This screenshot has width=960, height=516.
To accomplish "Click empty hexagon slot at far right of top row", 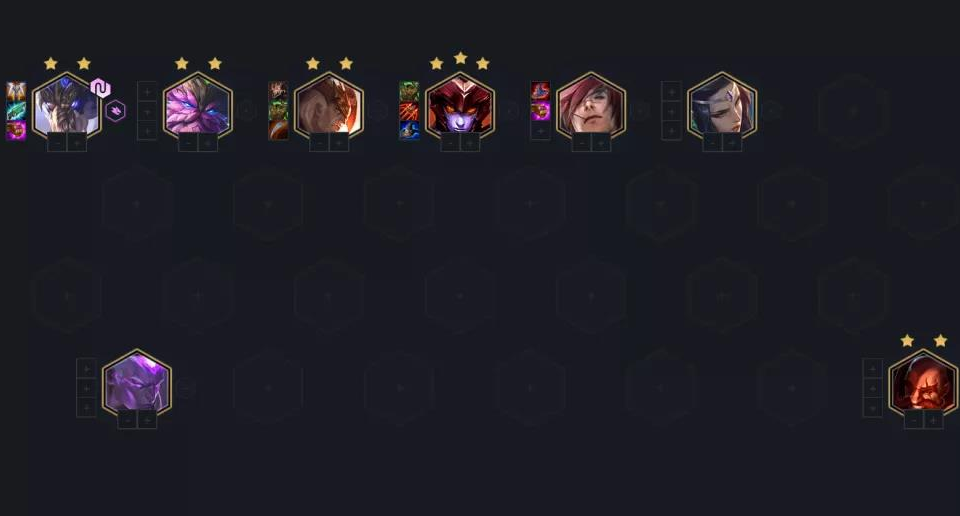I will (x=853, y=111).
